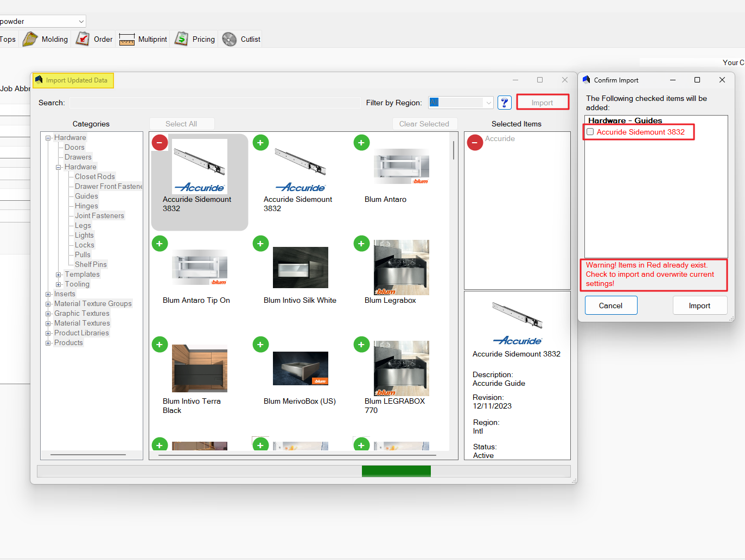Expand the Product Libraries tree node
745x560 pixels.
tap(48, 333)
